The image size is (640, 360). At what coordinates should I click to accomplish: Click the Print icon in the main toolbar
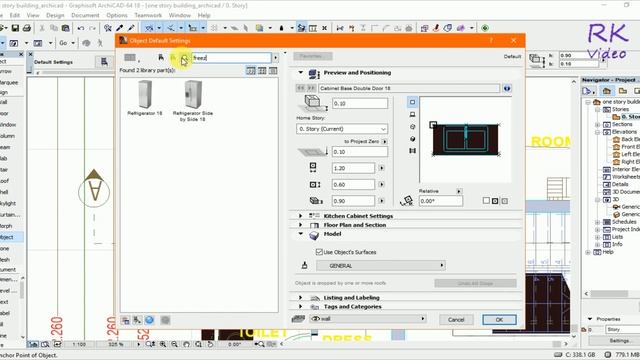point(27,28)
